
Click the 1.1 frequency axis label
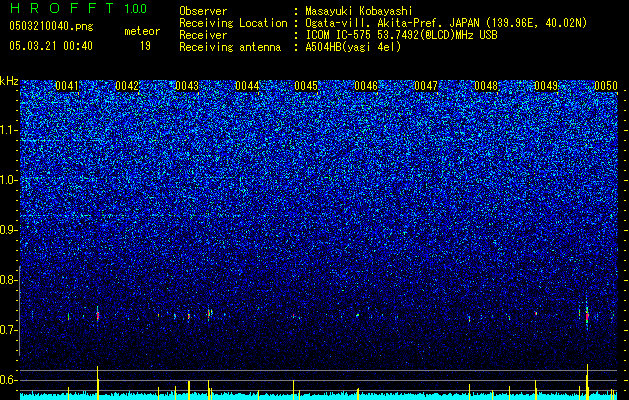9,130
